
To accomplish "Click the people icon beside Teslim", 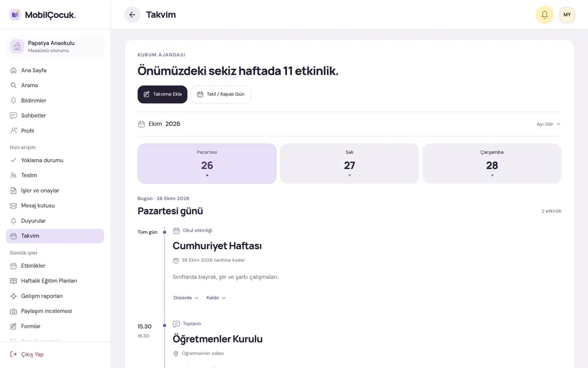I will click(x=14, y=176).
